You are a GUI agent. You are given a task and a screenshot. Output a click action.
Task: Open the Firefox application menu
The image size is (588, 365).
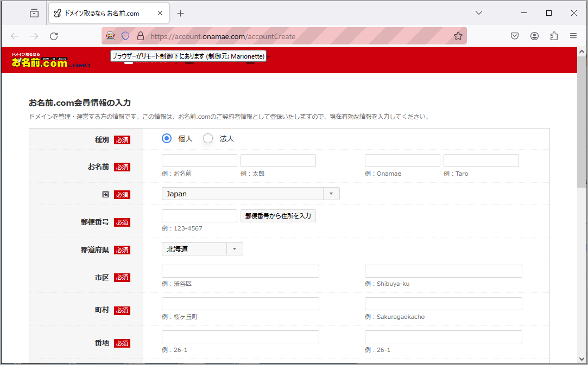coord(573,36)
